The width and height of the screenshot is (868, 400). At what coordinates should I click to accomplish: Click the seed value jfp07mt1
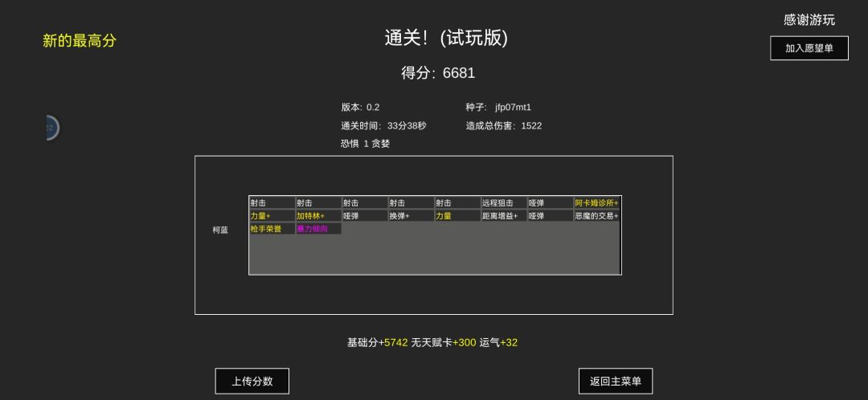[513, 108]
